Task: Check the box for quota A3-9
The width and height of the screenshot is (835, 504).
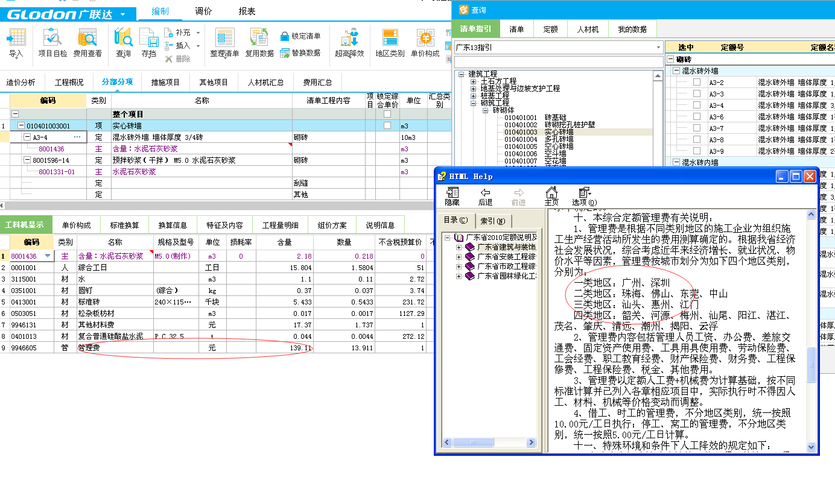Action: pos(697,151)
